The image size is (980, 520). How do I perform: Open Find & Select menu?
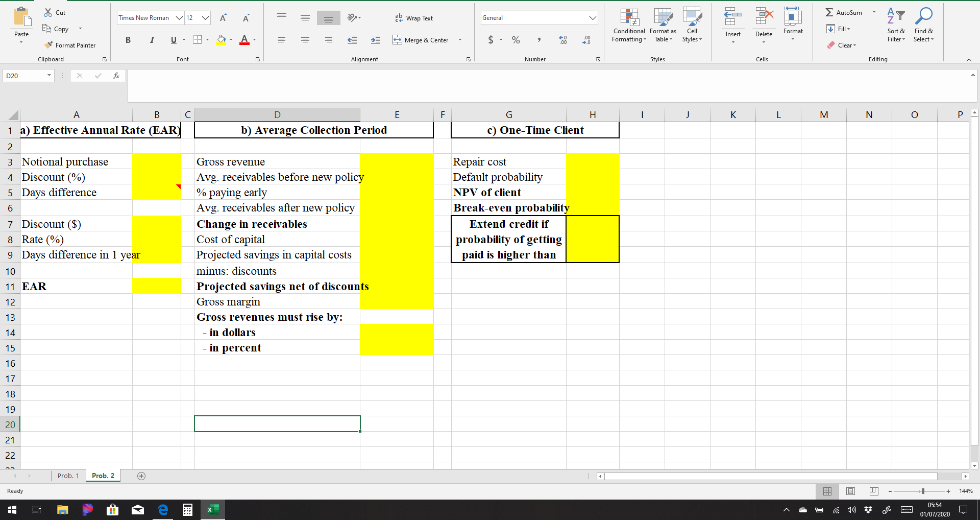click(x=923, y=25)
